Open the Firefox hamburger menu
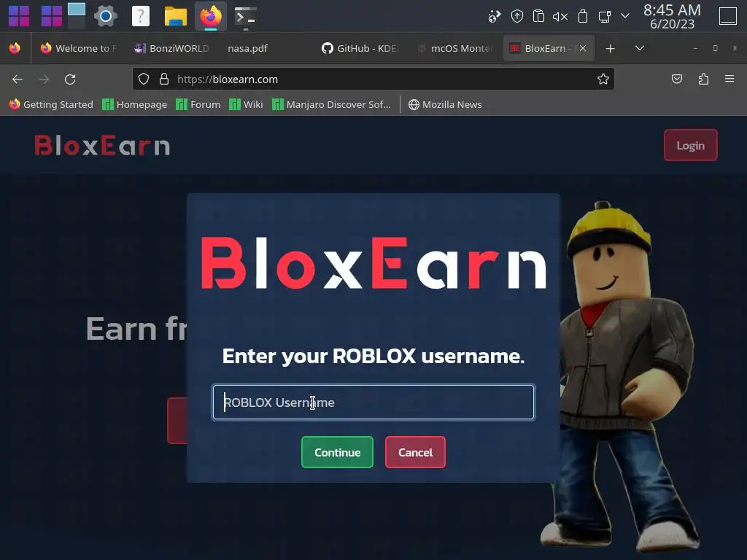Viewport: 747px width, 560px height. point(729,79)
